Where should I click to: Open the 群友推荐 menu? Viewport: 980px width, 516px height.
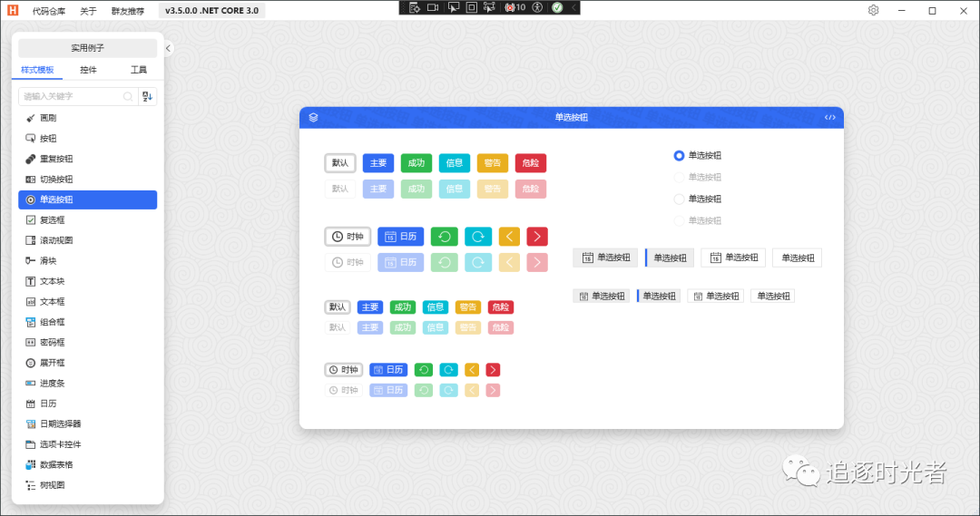(128, 11)
